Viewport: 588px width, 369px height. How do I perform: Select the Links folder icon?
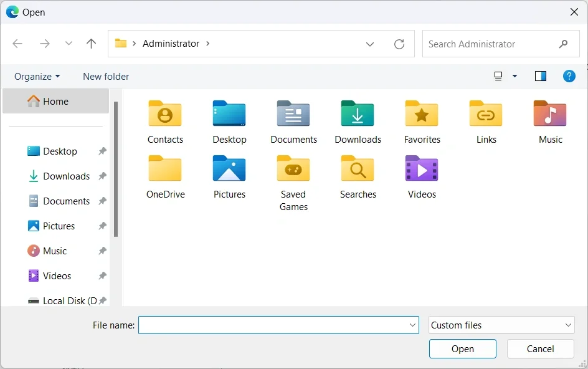click(x=486, y=113)
